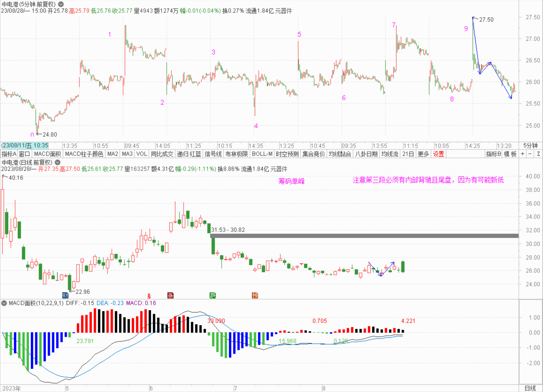Click the 22.96 low label on daily chart
This screenshot has height=392, width=543.
coord(83,292)
